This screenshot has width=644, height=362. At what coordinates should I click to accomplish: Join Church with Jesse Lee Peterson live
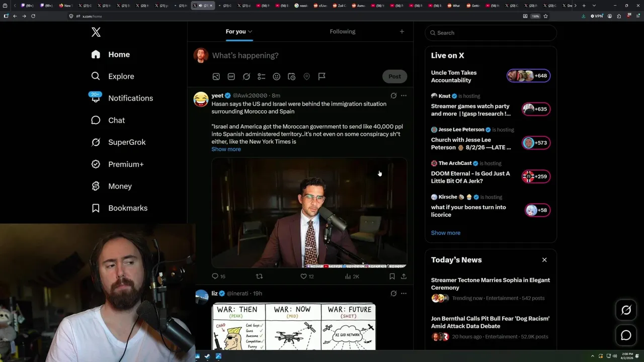[x=471, y=144]
